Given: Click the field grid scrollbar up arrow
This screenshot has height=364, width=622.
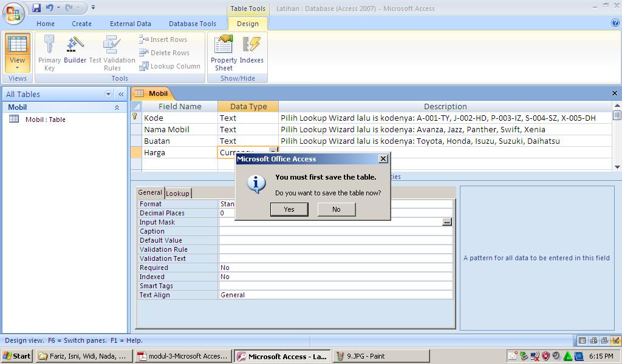Looking at the screenshot, I should tap(617, 105).
